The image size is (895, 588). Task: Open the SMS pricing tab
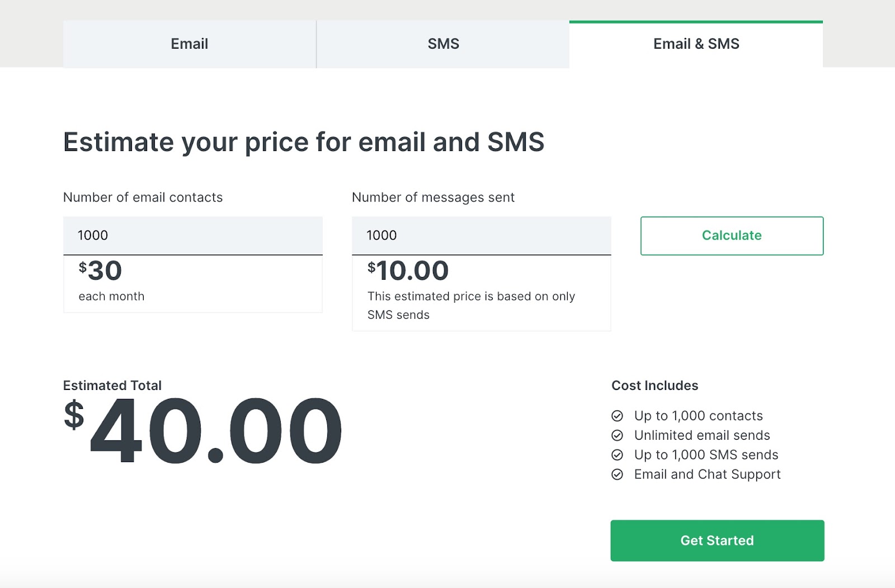(x=443, y=44)
